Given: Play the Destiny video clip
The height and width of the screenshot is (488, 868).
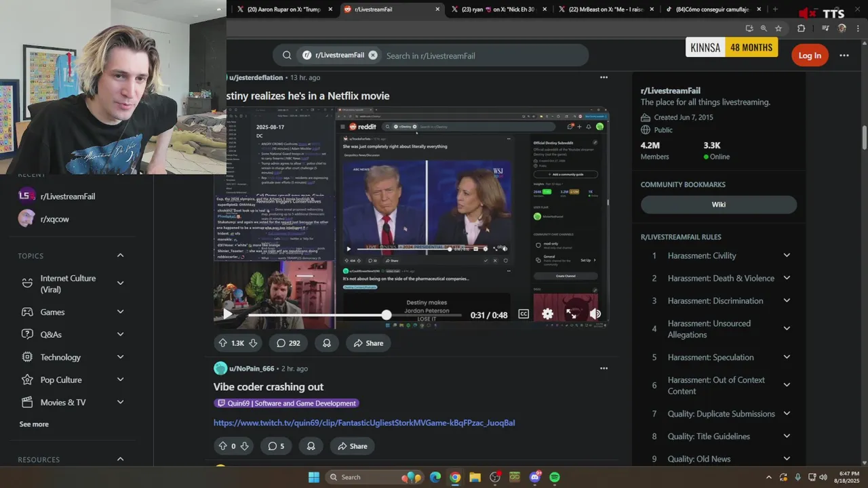Looking at the screenshot, I should tap(228, 314).
